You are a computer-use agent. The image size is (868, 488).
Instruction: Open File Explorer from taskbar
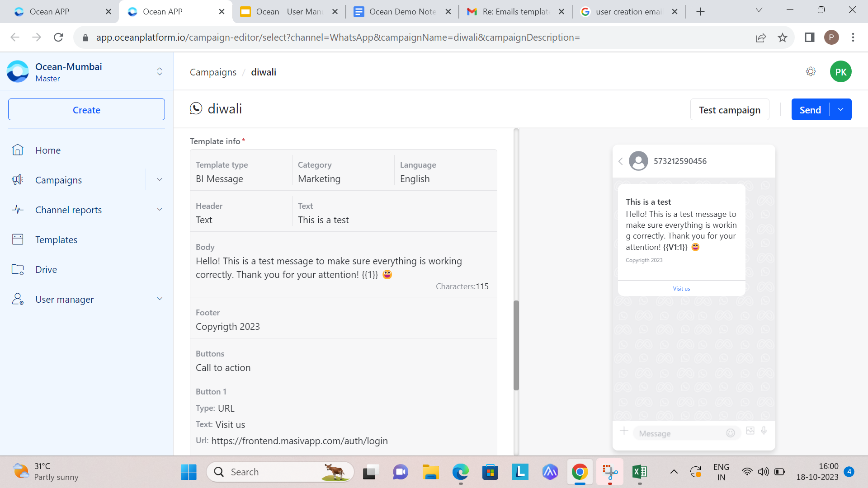(x=430, y=472)
